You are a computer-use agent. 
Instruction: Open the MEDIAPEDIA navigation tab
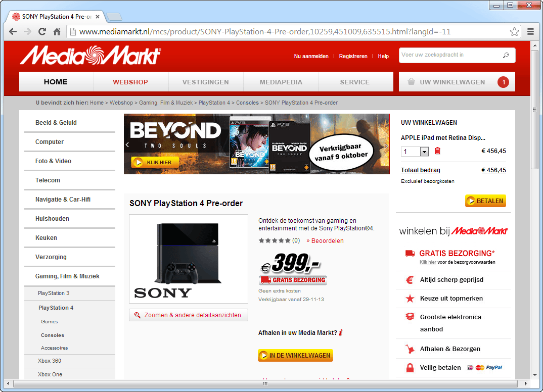tap(281, 82)
